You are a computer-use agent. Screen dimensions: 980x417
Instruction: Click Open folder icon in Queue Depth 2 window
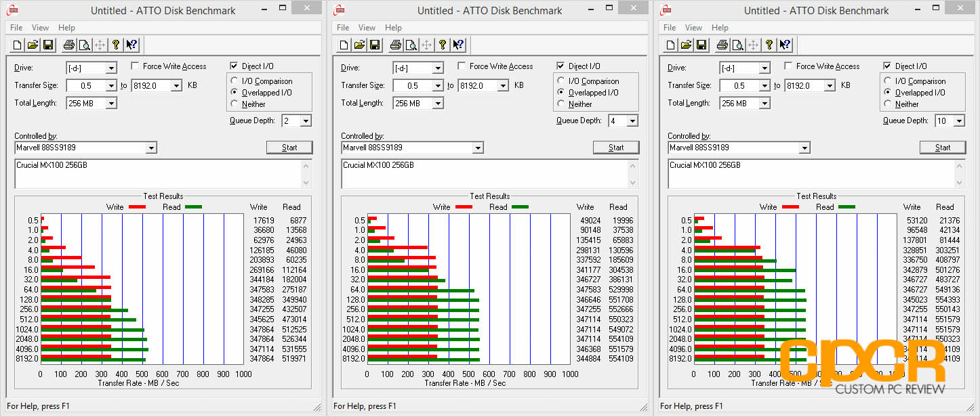[33, 45]
